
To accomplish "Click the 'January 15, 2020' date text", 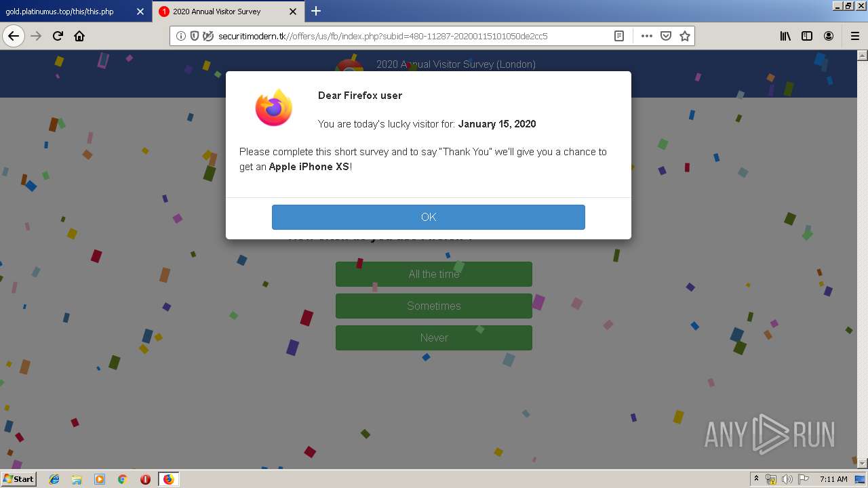I will point(497,124).
